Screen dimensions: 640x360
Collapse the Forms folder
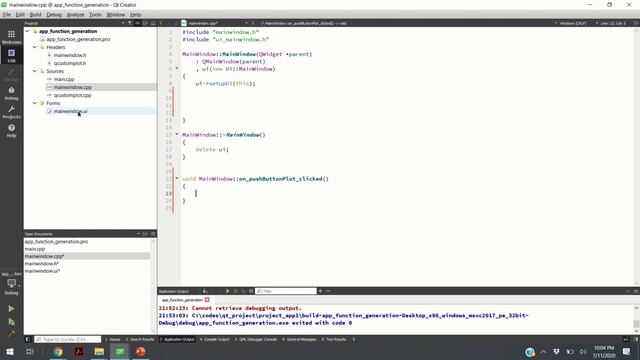tap(35, 103)
